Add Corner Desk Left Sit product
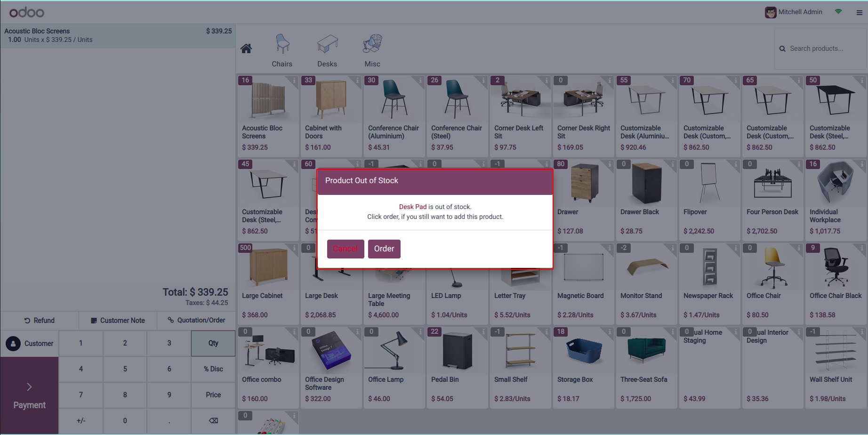The height and width of the screenshot is (435, 868). [x=520, y=116]
